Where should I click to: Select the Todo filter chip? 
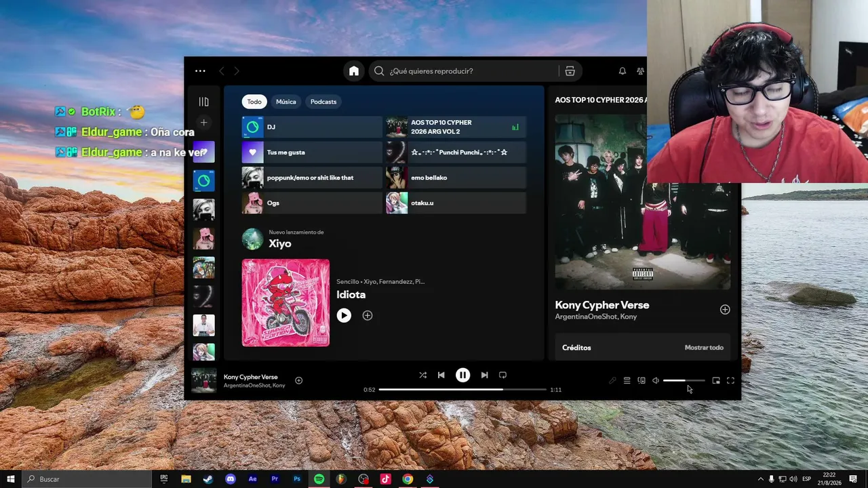(x=254, y=102)
